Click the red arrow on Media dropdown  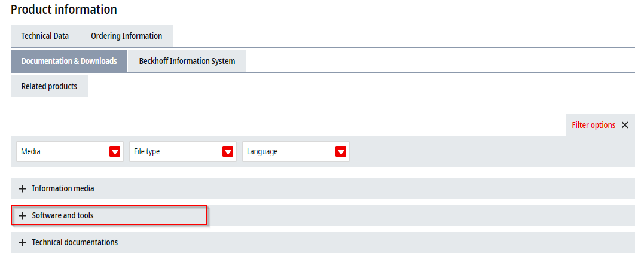tap(115, 151)
